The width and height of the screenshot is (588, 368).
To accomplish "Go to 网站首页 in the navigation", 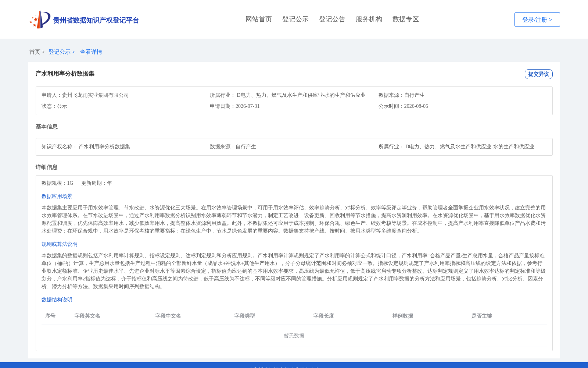I will [259, 19].
